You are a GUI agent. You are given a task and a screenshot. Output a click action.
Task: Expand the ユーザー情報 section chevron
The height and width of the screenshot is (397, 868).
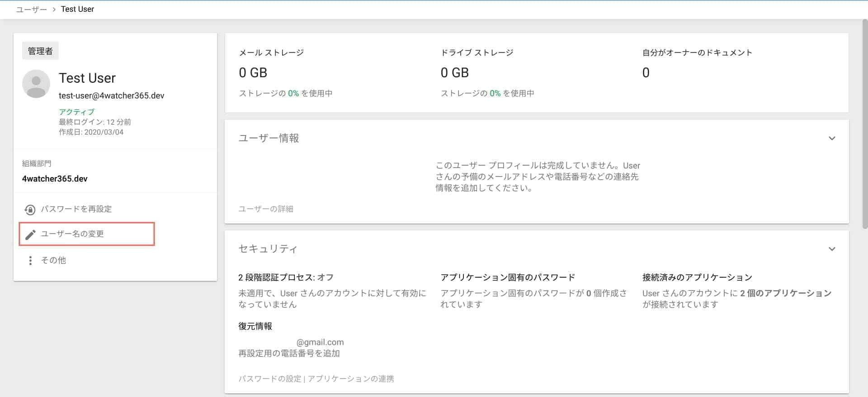coord(832,138)
